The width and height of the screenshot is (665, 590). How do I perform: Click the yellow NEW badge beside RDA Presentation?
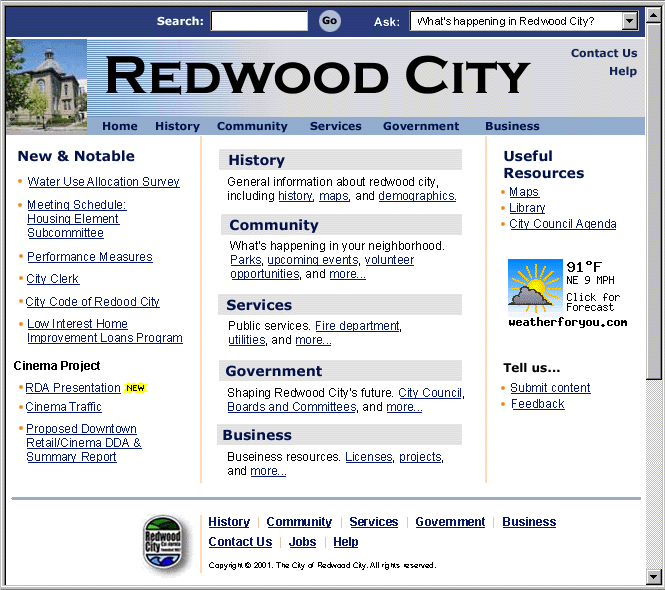pyautogui.click(x=135, y=388)
